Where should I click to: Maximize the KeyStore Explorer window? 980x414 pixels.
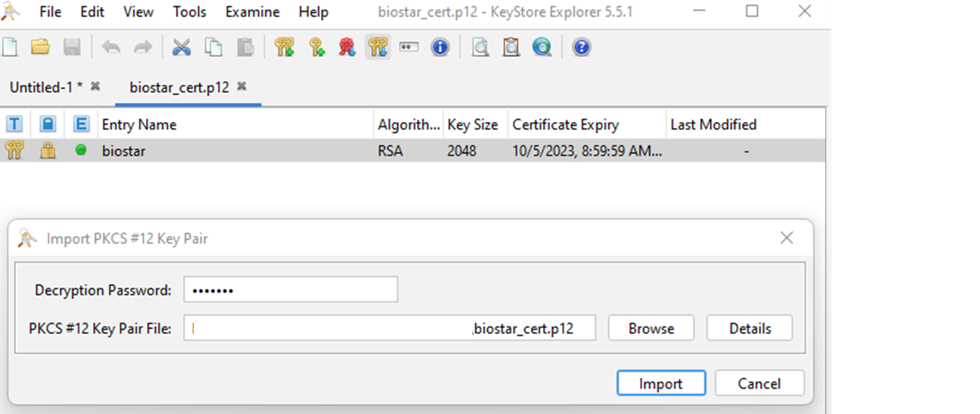(x=752, y=11)
